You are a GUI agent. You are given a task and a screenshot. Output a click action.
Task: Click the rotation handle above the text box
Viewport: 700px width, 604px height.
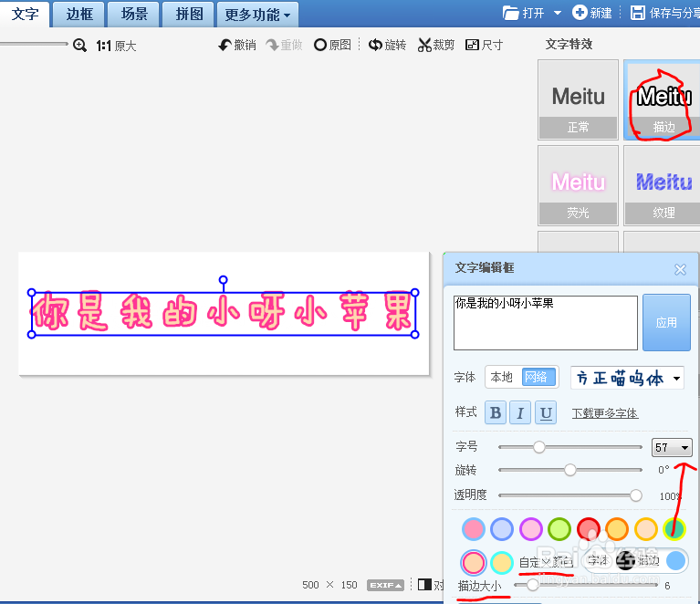(x=224, y=280)
